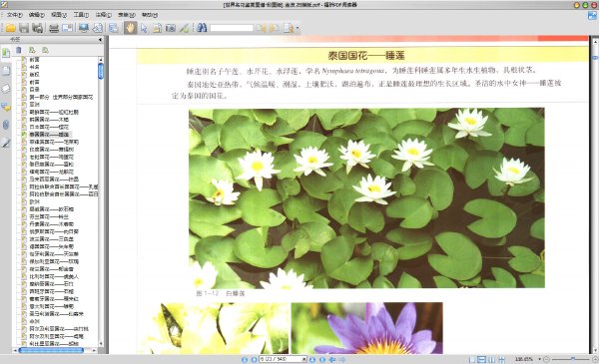Select bookmark 目录

pyautogui.click(x=34, y=90)
